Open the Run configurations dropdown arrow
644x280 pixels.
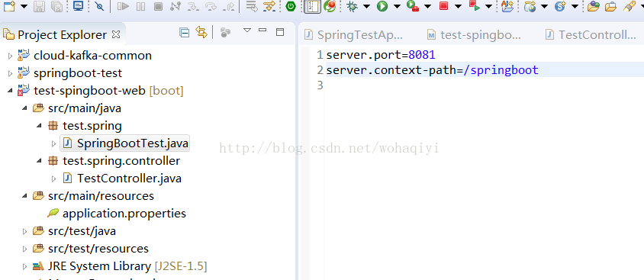tap(397, 7)
